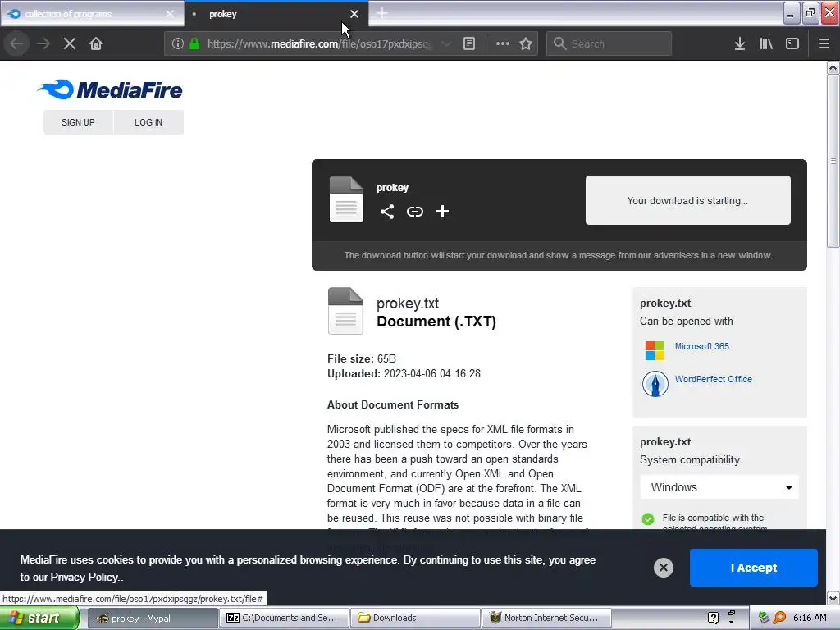The image size is (840, 630).
Task: Click the File size 65B text
Action: click(362, 359)
